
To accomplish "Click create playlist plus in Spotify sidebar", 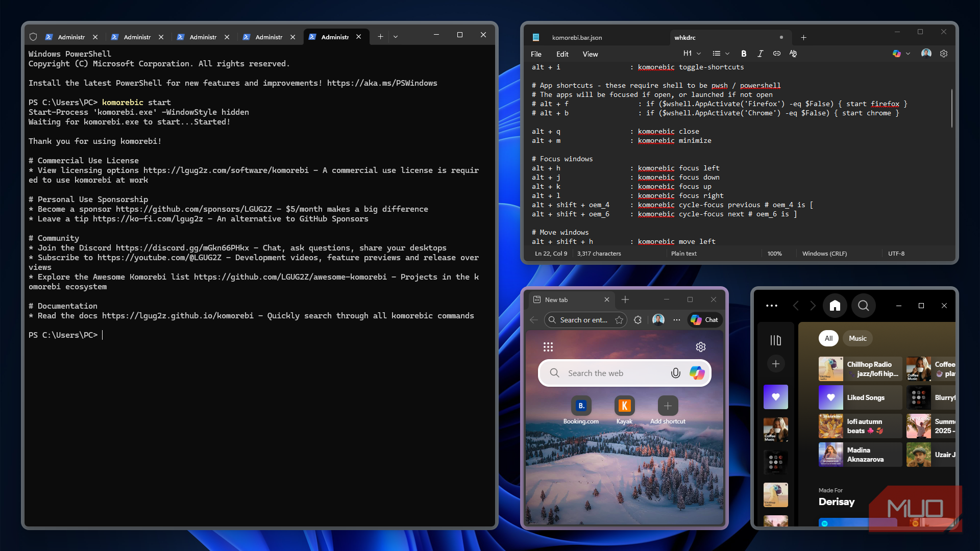I will [775, 364].
